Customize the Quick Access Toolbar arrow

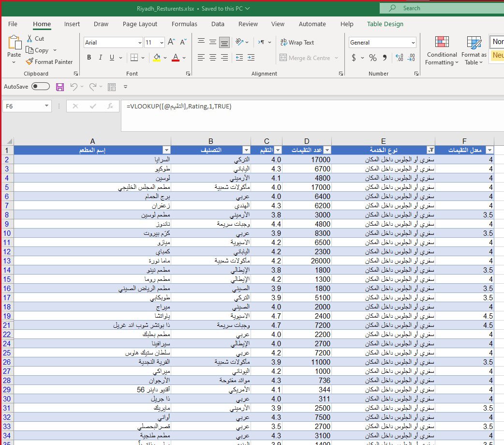[x=125, y=87]
